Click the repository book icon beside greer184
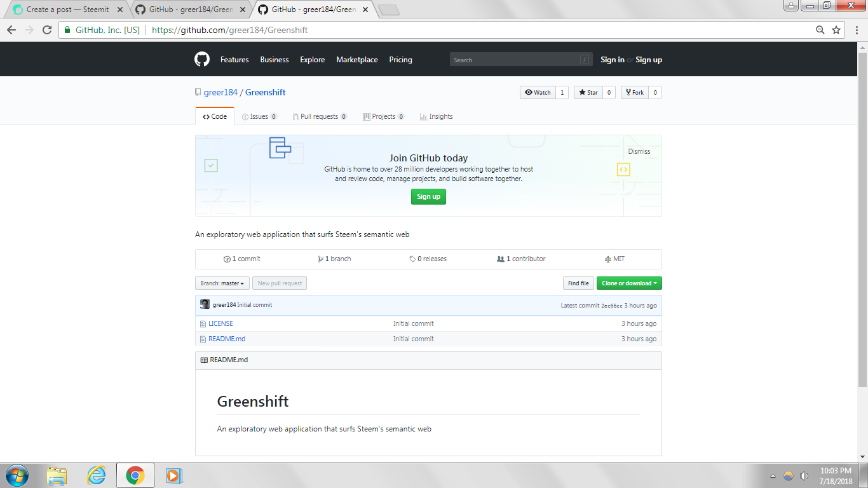Screen dimensions: 868x488 click(198, 92)
